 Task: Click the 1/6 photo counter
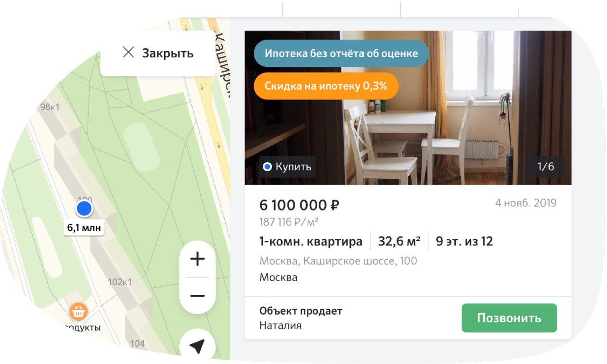(x=546, y=167)
